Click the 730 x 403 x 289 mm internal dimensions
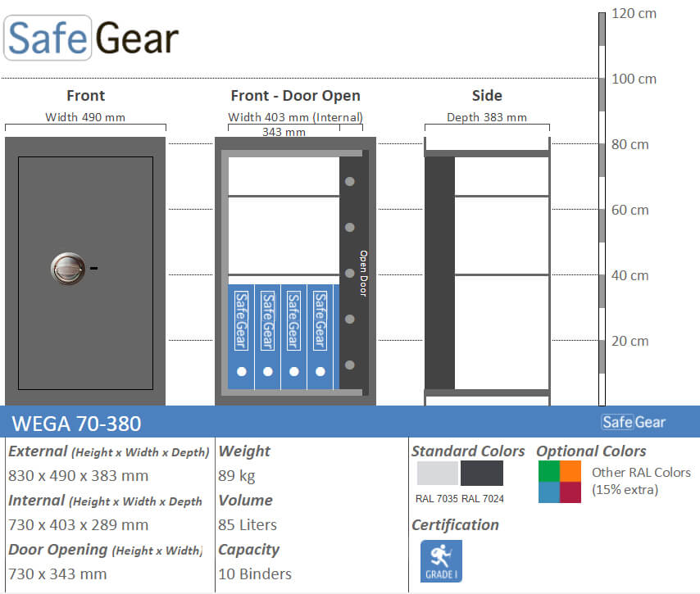Screen dimensions: 700x594 78,525
